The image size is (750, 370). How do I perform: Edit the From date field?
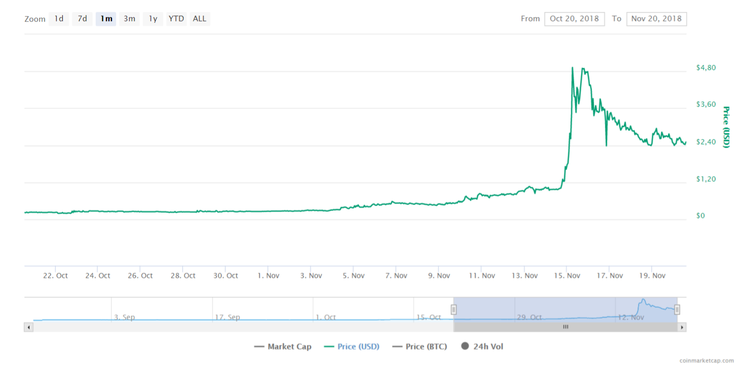coord(574,19)
